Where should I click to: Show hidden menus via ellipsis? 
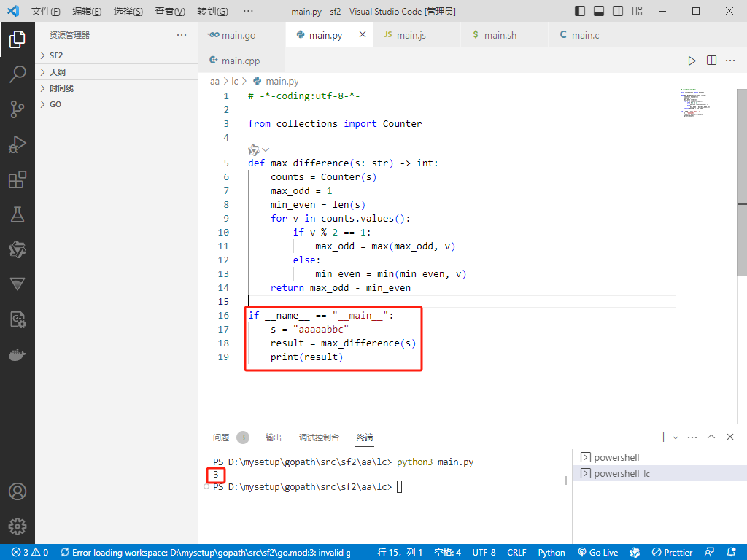tap(248, 11)
